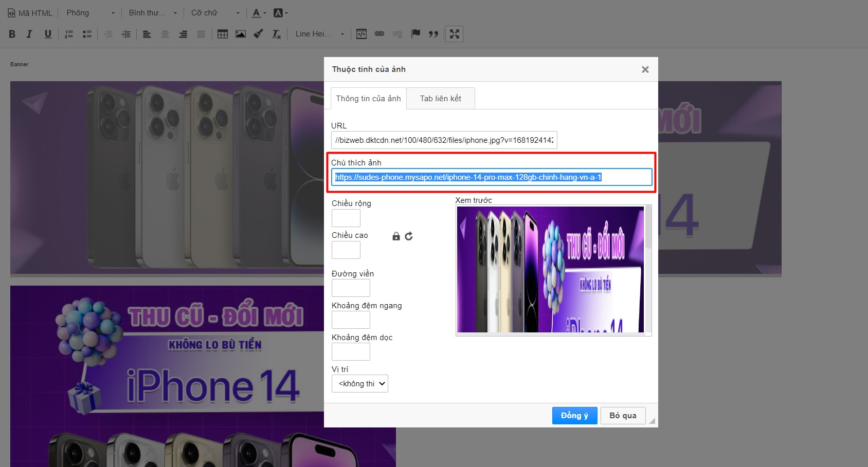Click the insert image icon
Viewport: 868px width, 467px height.
pos(241,34)
